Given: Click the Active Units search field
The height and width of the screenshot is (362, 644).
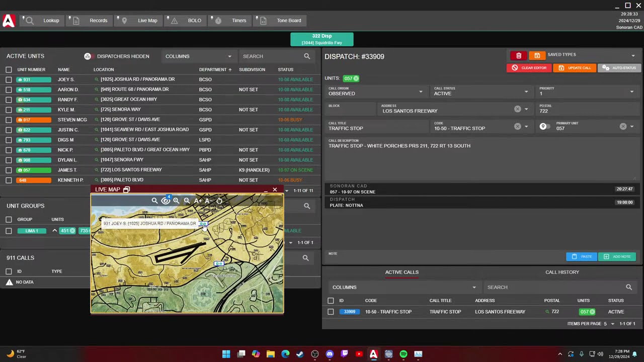Looking at the screenshot, I should [x=270, y=56].
